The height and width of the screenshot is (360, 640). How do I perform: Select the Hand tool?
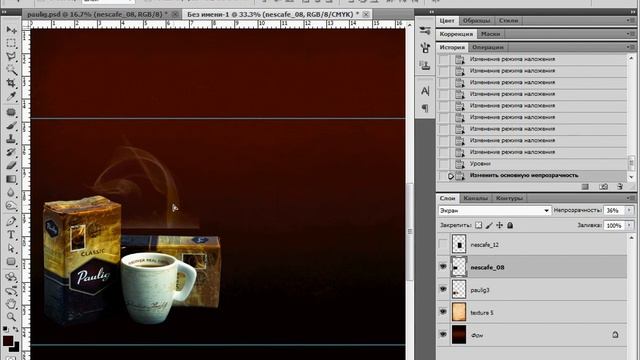coord(11,304)
